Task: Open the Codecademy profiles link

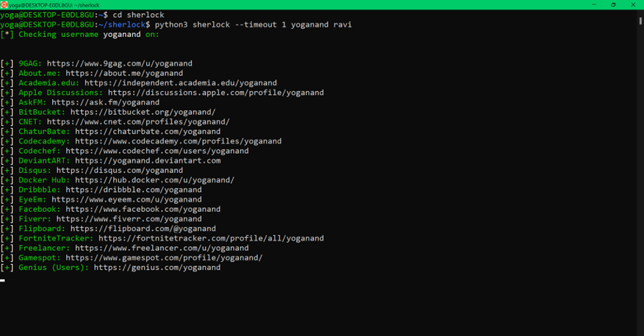Action: (178, 141)
